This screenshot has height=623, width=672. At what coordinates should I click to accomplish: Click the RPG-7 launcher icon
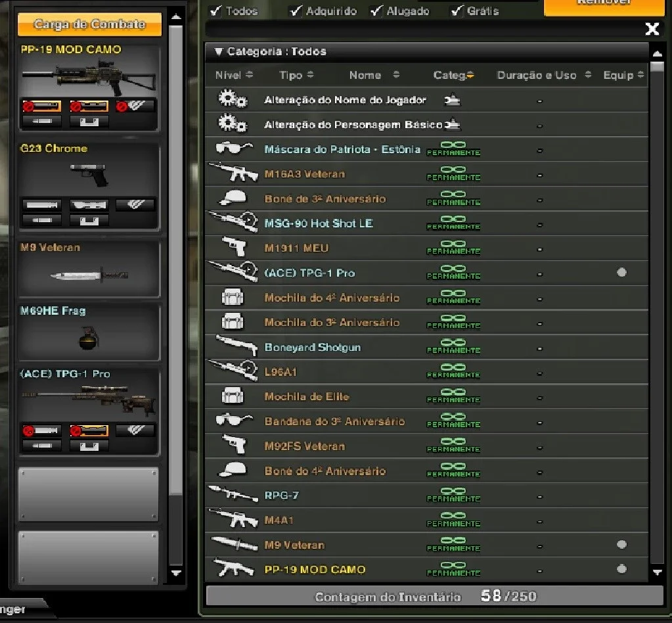tap(233, 494)
